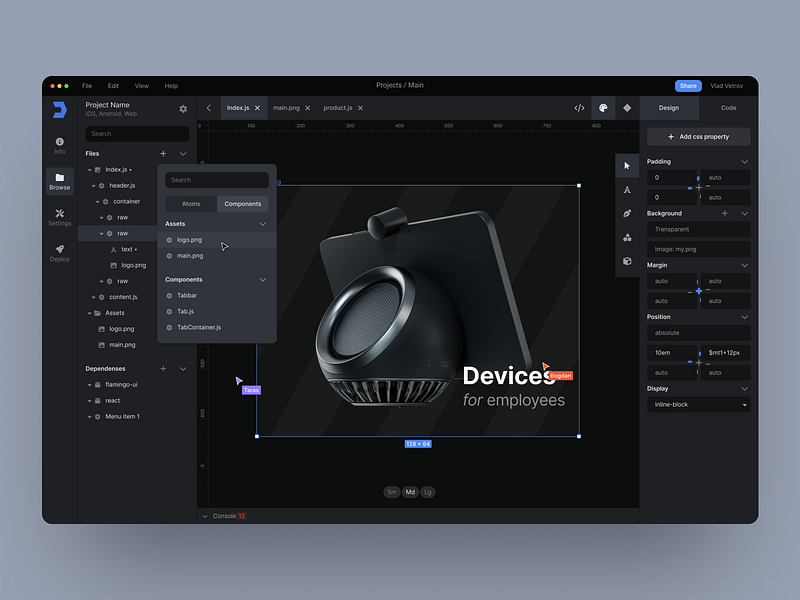800x600 pixels.
Task: Select the text tool in the floating toolbar
Action: coord(627,190)
